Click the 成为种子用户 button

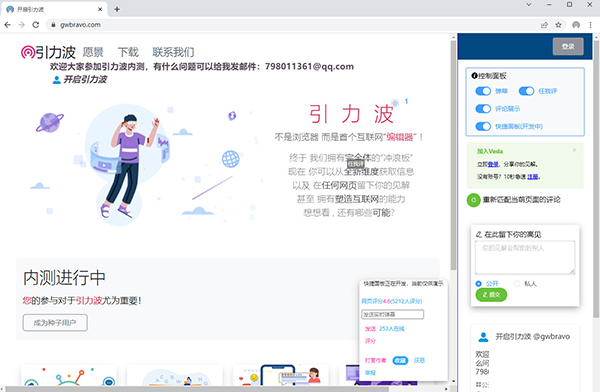[55, 323]
